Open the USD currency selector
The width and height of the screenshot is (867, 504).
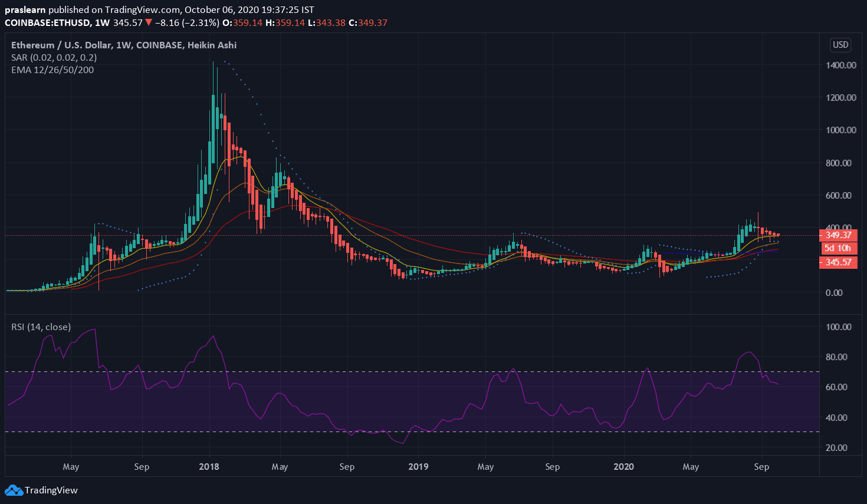pos(840,45)
